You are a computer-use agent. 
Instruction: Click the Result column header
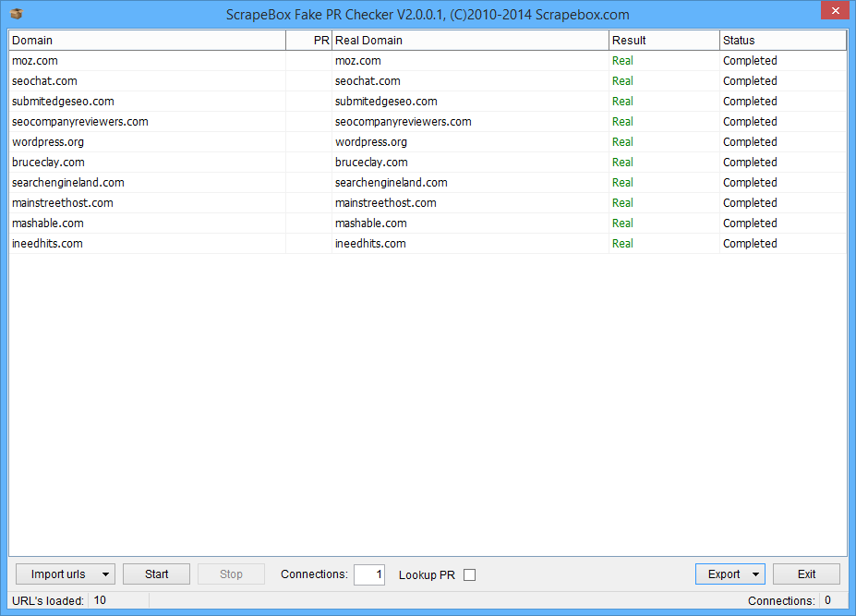(664, 41)
